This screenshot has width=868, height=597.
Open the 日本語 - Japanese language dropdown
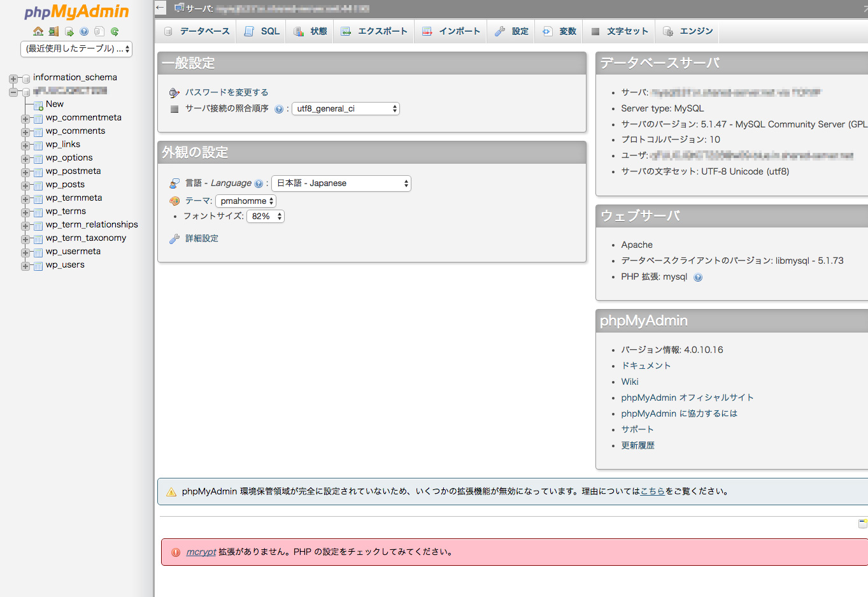pyautogui.click(x=341, y=183)
